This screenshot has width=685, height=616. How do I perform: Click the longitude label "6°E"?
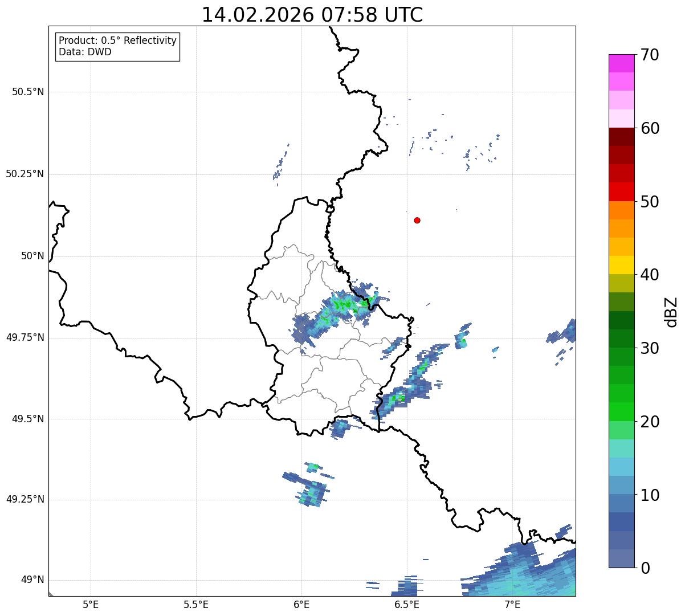point(301,604)
